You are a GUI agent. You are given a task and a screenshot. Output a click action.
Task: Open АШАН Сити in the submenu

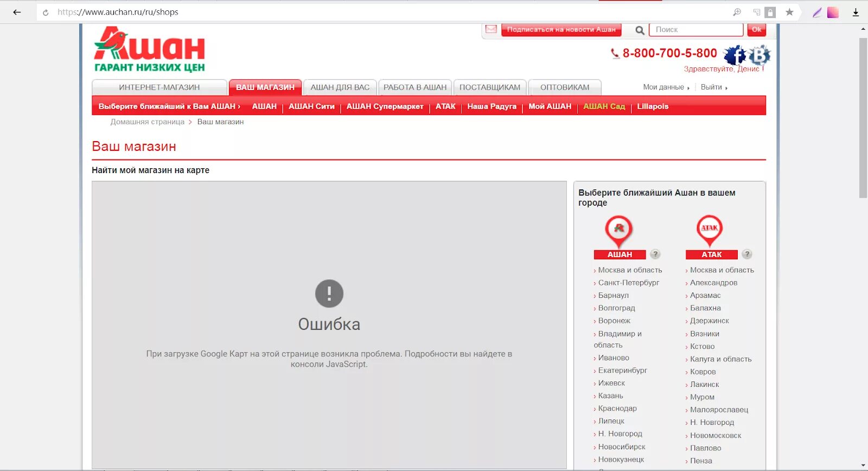click(311, 106)
